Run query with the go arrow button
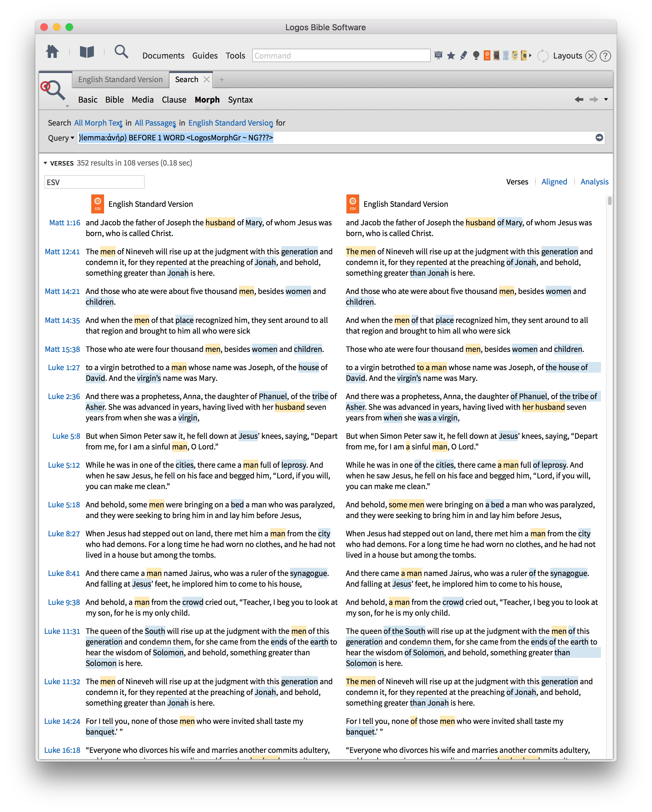Screen dimensions: 652x812 point(599,138)
